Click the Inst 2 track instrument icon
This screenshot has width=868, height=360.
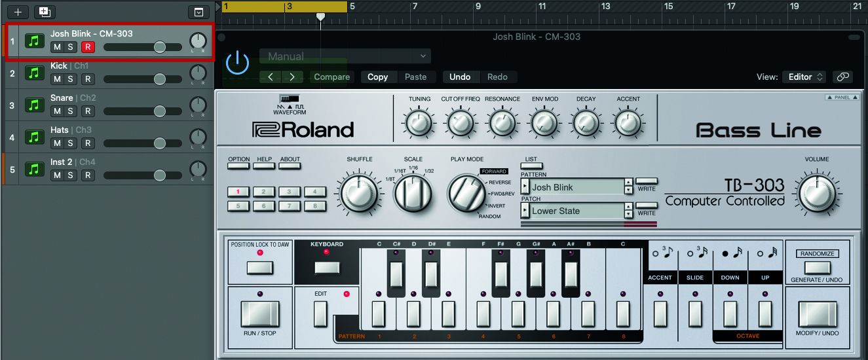35,169
